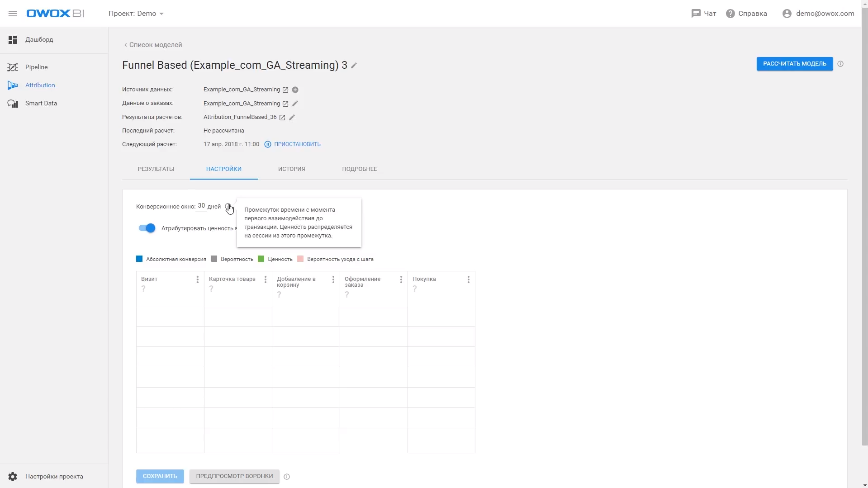Open data source Example_com_GA_Streaming in new window

(x=285, y=90)
